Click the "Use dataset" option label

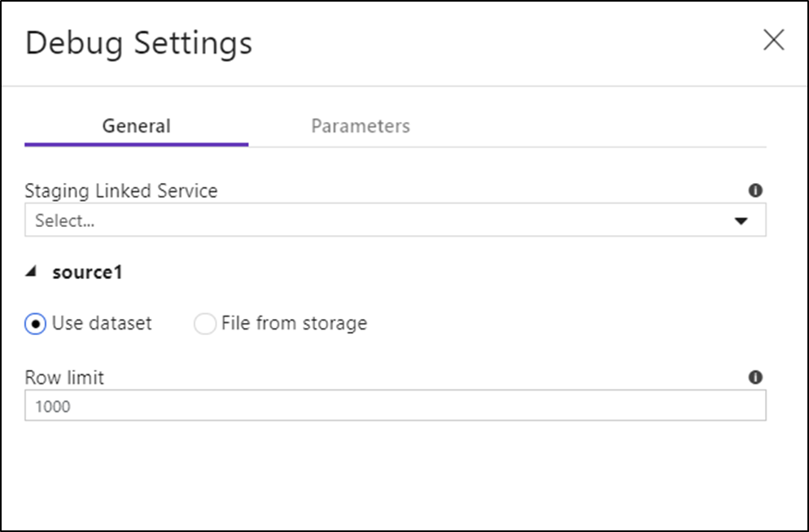102,323
